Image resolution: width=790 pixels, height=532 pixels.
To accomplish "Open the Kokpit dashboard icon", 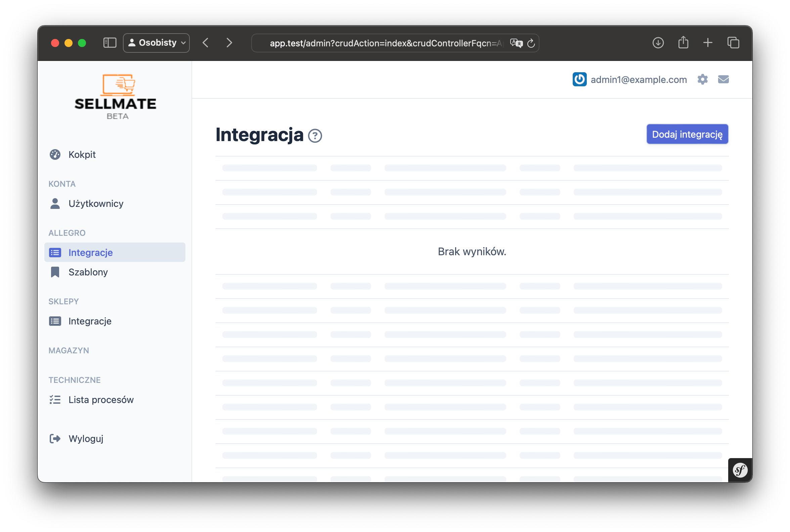I will pos(55,154).
